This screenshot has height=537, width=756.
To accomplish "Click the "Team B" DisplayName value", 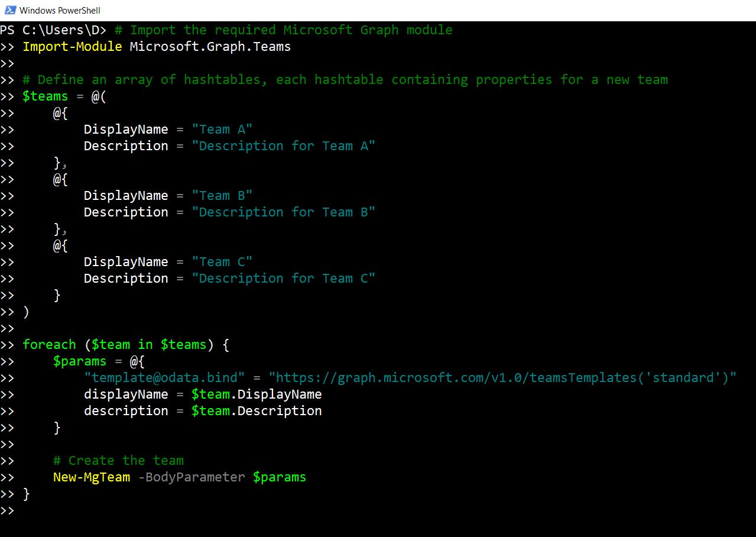I will point(222,195).
